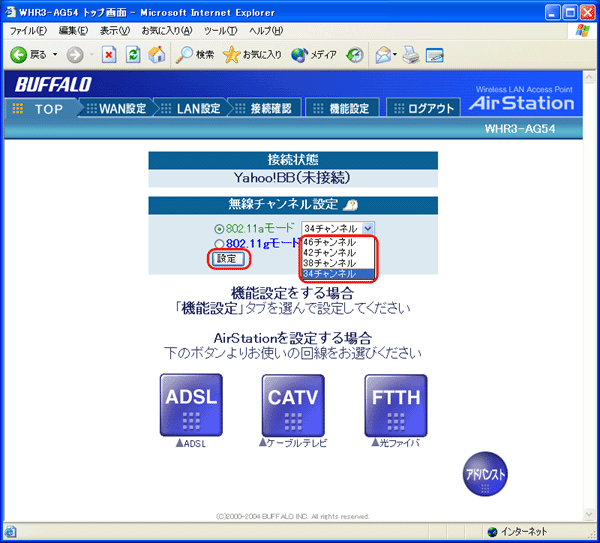Click the page scrollbar down arrow
The image size is (600, 543).
coord(589,514)
